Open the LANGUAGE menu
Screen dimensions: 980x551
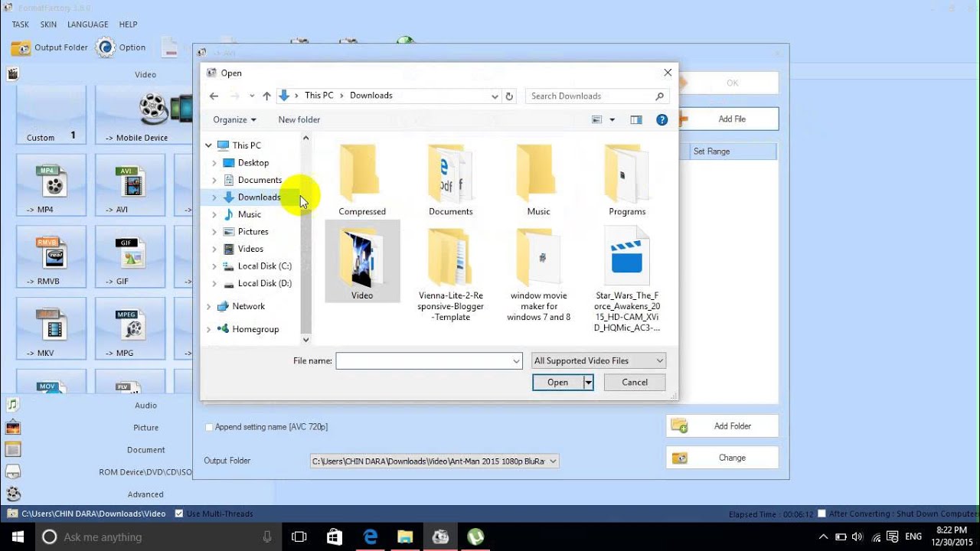point(88,24)
